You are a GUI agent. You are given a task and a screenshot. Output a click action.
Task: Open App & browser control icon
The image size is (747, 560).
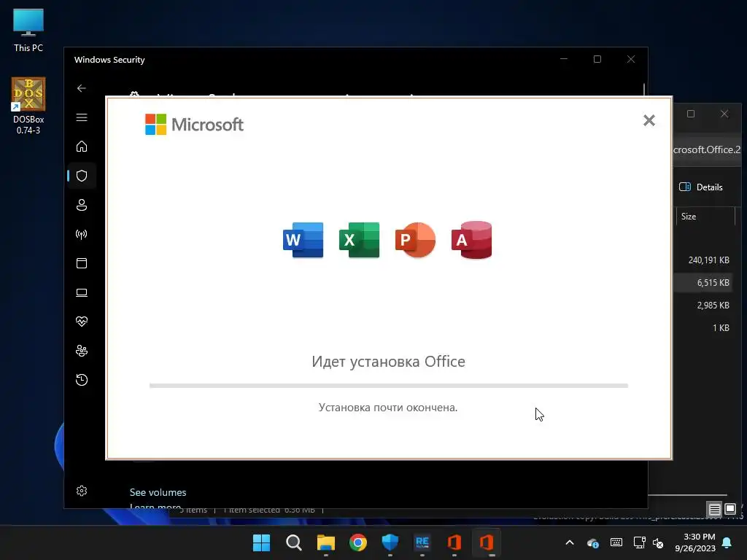click(x=82, y=263)
